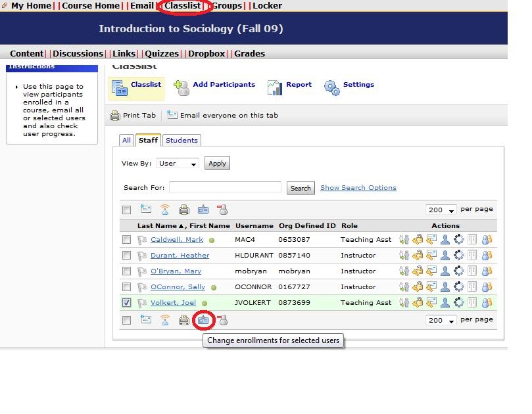Switch to the Staff tab
Image resolution: width=532 pixels, height=414 pixels.
[148, 140]
